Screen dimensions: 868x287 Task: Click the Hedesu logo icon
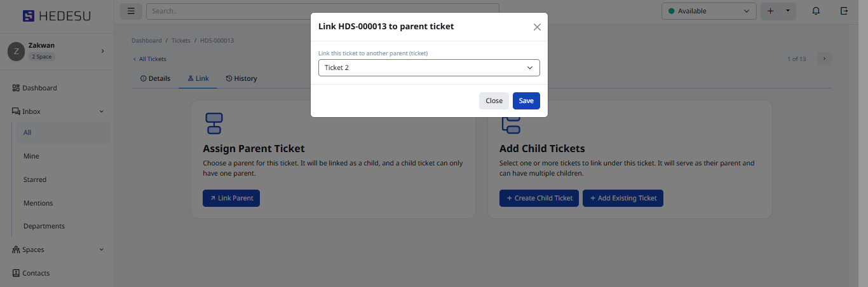click(x=29, y=16)
